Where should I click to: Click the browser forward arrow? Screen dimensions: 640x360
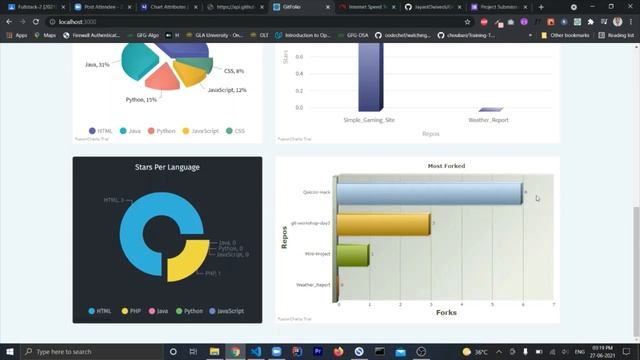coord(22,22)
